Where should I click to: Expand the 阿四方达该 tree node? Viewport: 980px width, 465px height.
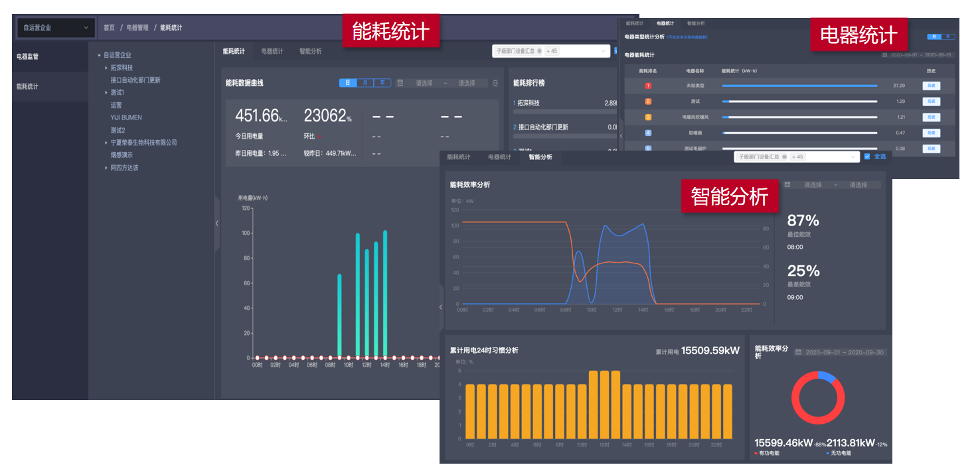pos(106,168)
